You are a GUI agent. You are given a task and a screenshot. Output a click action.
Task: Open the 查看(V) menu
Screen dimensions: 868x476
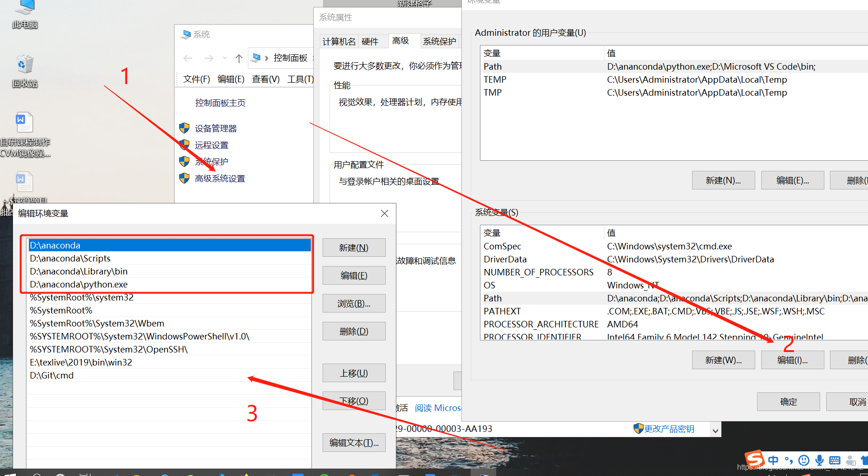(265, 79)
